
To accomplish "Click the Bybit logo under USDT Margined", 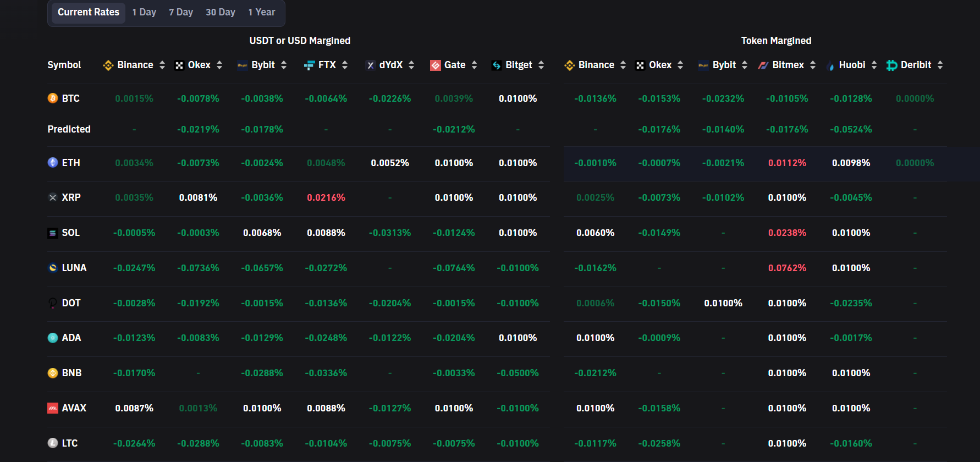I will click(243, 65).
